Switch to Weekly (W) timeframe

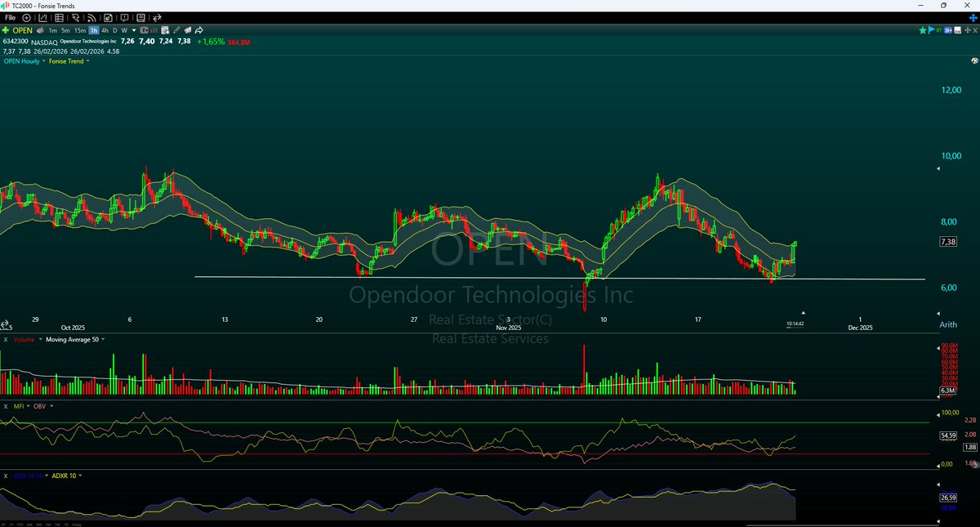tap(124, 30)
